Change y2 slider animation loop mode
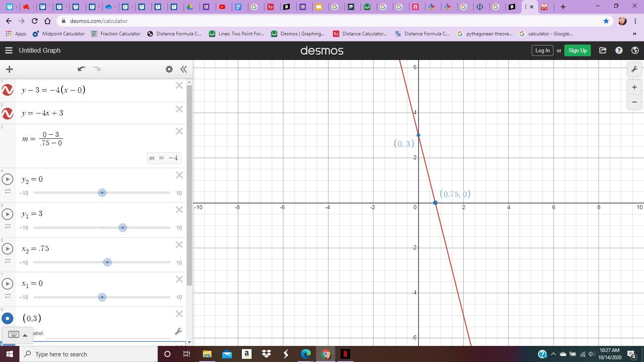The height and width of the screenshot is (362, 644). point(8,191)
